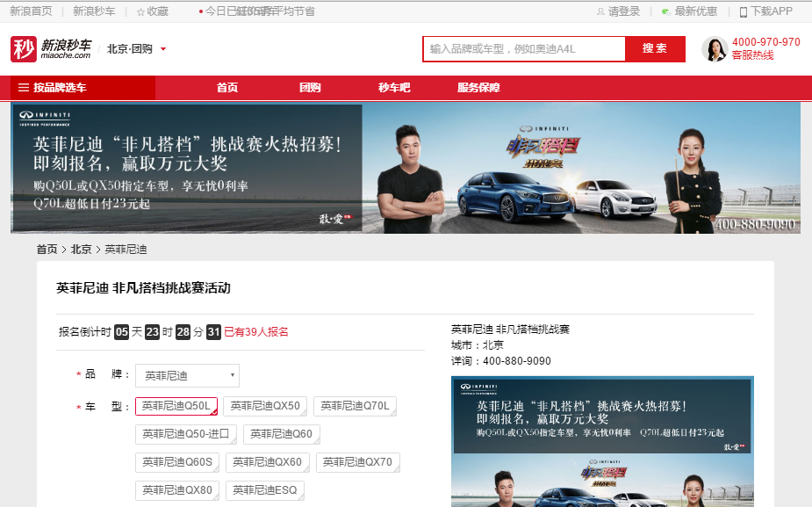Viewport: 812px width, 507px height.
Task: Go to the 首页 nav tab
Action: tap(226, 88)
